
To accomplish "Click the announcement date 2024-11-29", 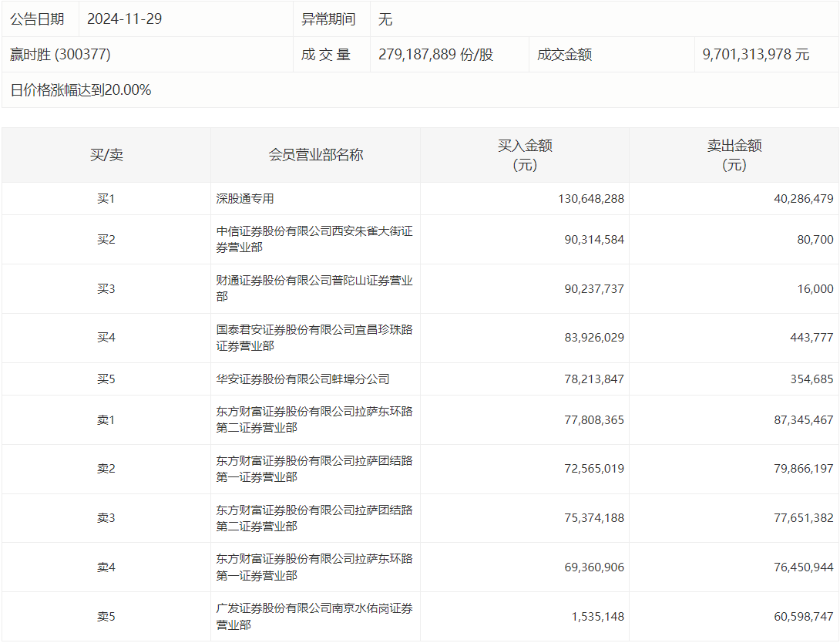I will pos(124,19).
